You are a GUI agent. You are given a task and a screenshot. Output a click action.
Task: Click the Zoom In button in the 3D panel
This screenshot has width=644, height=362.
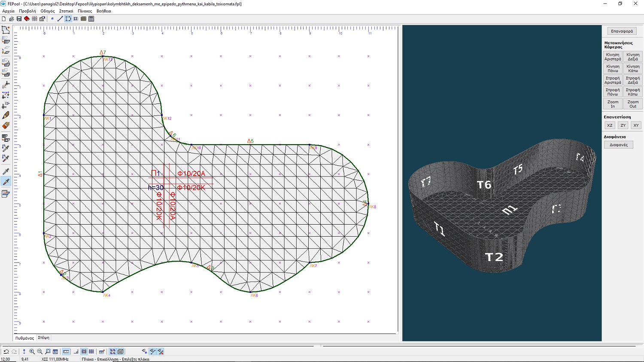[x=613, y=104]
